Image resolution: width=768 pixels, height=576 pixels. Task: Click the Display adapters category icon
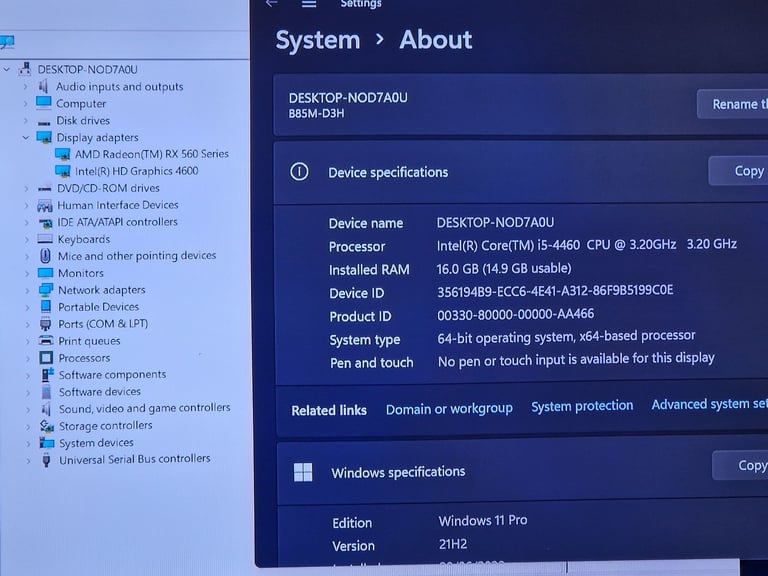tap(44, 138)
